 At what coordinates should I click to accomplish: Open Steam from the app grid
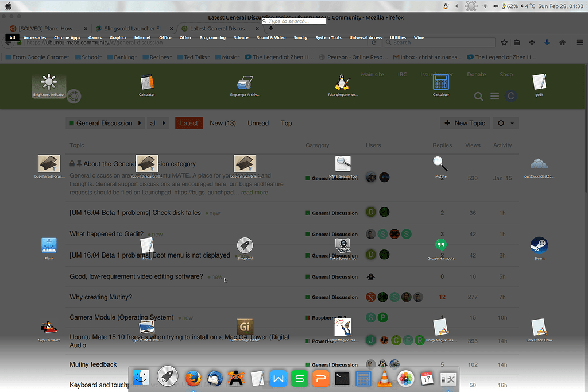(x=539, y=246)
